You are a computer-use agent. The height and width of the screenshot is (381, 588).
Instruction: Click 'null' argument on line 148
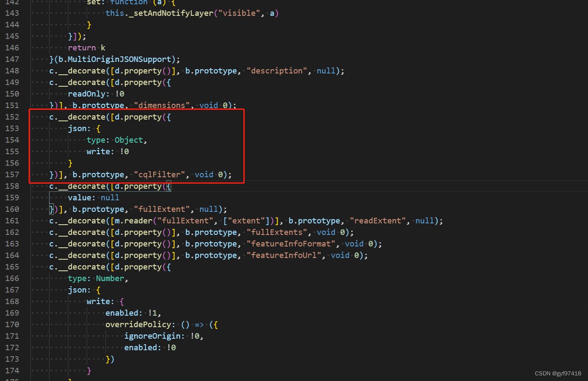click(x=326, y=71)
